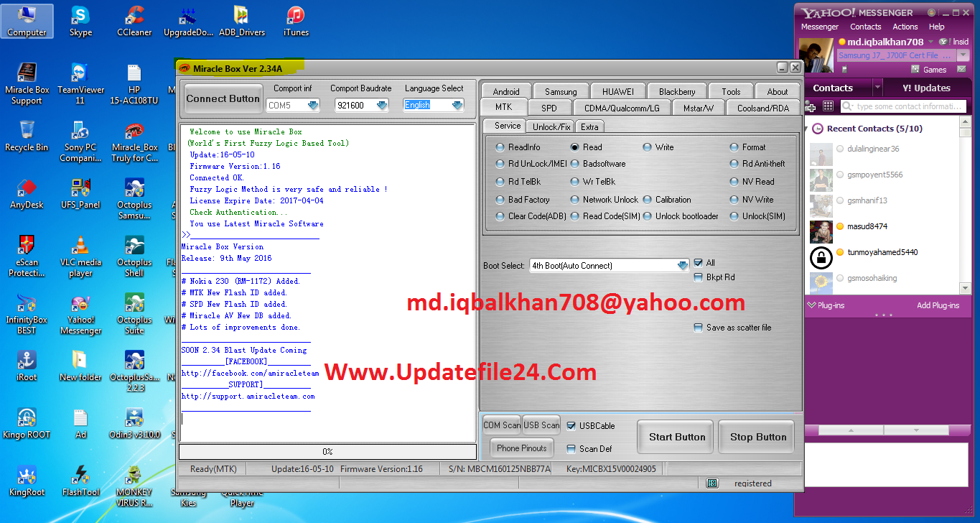Switch to Unlock/Fix sub-tab
Viewport: 980px width, 523px height.
tap(551, 126)
